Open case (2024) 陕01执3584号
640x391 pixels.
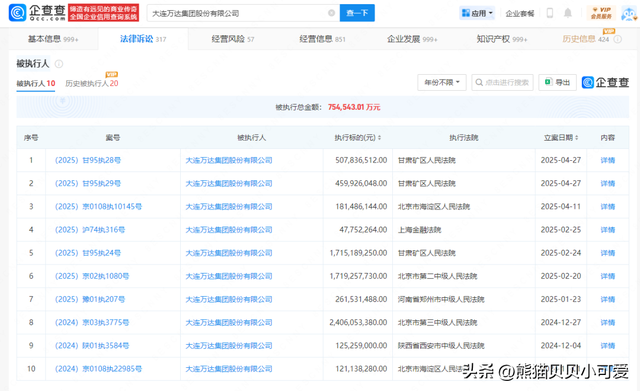point(92,346)
